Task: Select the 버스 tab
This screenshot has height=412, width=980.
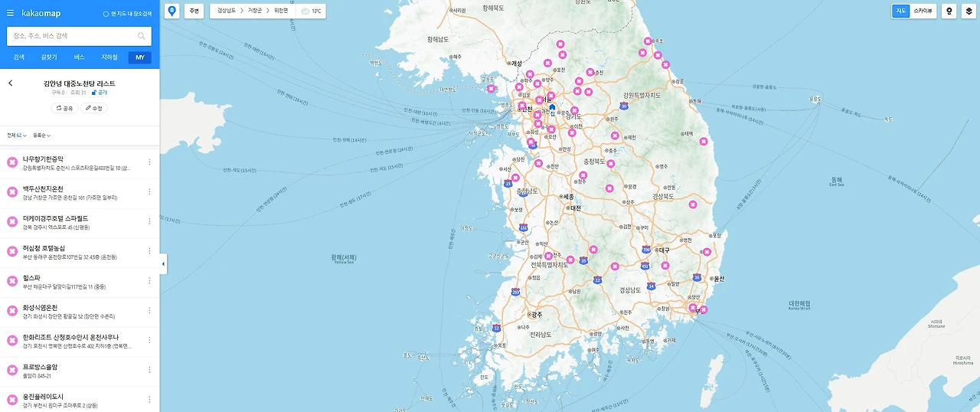Action: [80, 57]
